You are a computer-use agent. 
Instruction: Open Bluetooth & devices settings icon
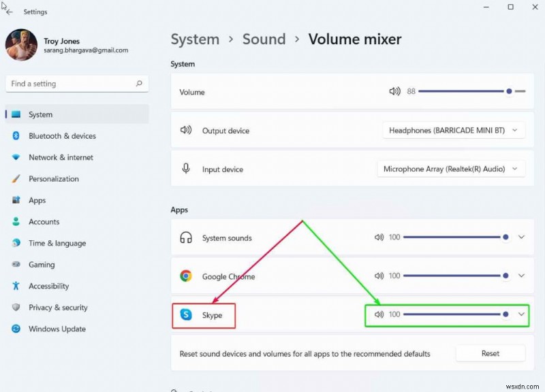tap(16, 136)
